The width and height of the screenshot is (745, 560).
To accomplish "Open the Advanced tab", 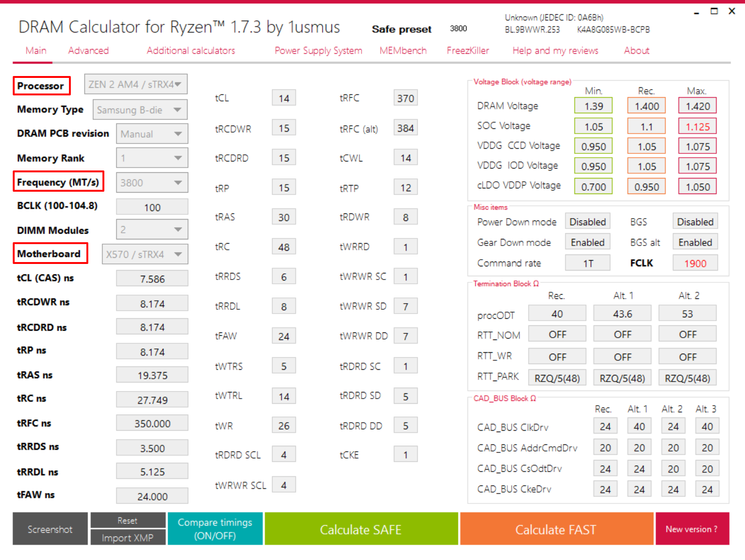I will [88, 51].
